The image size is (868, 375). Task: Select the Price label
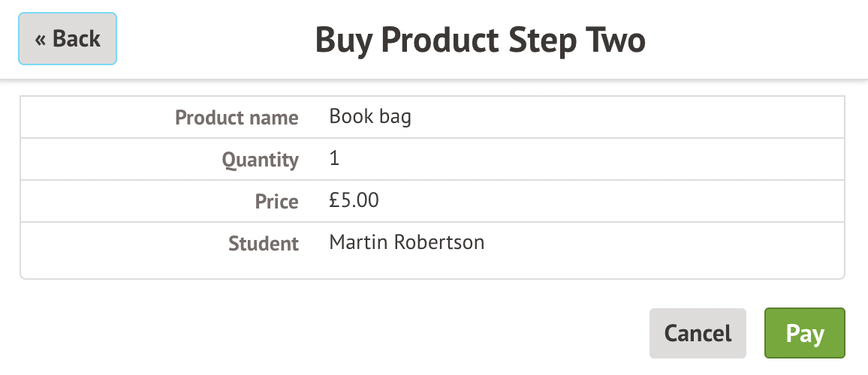276,202
